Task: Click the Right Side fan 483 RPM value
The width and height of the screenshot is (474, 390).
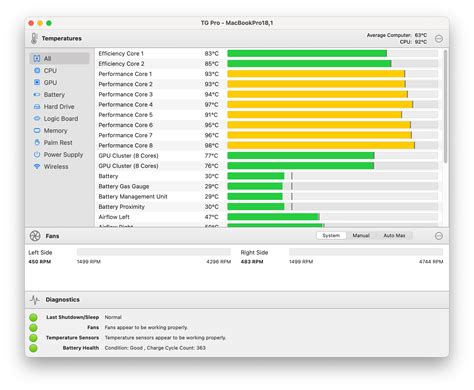Action: (x=252, y=262)
